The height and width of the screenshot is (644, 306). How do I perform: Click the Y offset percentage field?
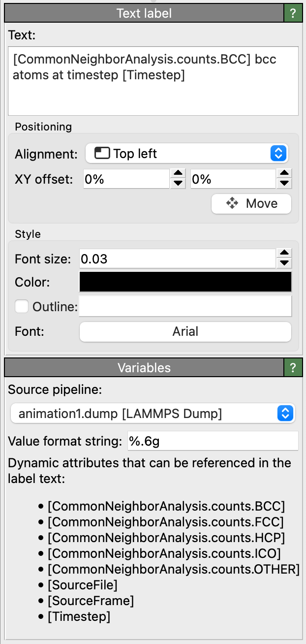(x=232, y=179)
